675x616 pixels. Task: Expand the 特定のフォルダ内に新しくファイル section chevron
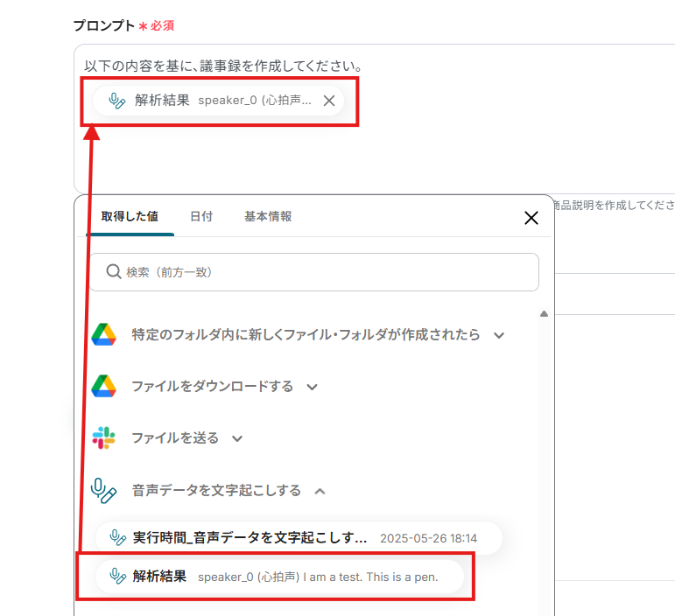tap(499, 335)
